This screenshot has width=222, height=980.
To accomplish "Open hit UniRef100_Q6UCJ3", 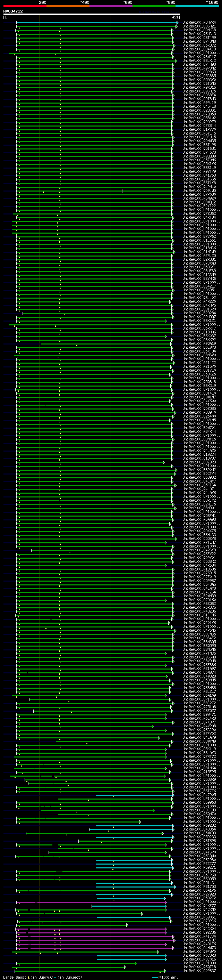I will point(199,34).
